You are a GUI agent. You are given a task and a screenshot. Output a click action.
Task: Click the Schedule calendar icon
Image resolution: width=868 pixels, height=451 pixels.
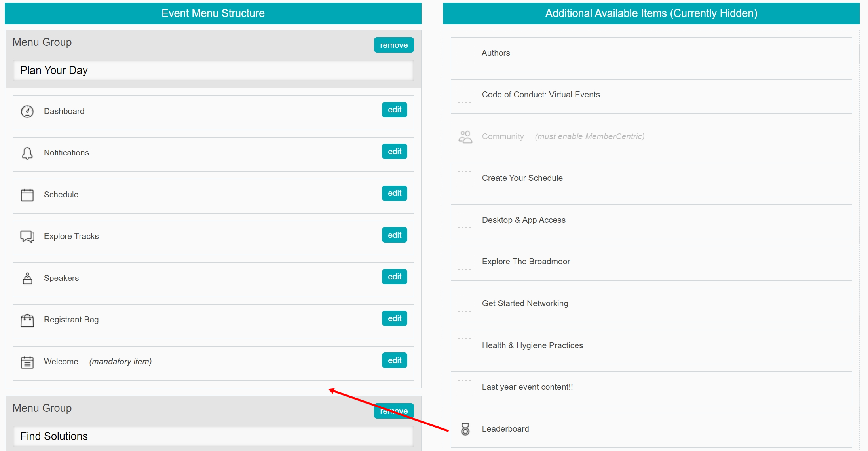coord(27,195)
